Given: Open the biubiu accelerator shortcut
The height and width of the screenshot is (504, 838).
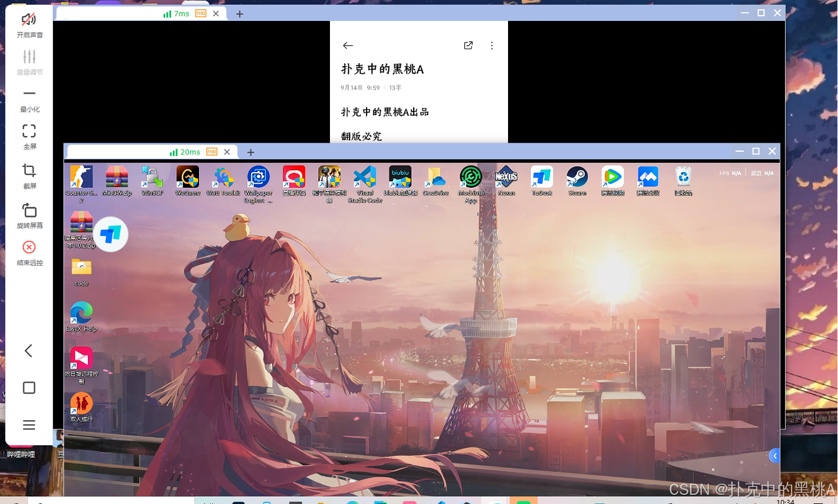Looking at the screenshot, I should [x=400, y=181].
